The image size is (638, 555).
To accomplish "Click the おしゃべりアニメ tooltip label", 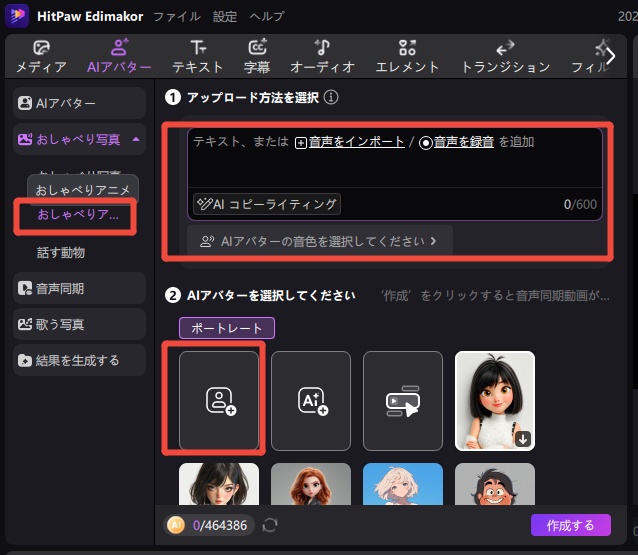I will click(x=83, y=190).
